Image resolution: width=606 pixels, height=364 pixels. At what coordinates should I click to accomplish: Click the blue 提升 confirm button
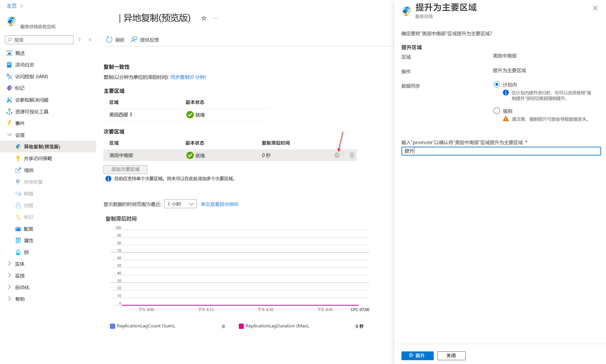coord(417,356)
